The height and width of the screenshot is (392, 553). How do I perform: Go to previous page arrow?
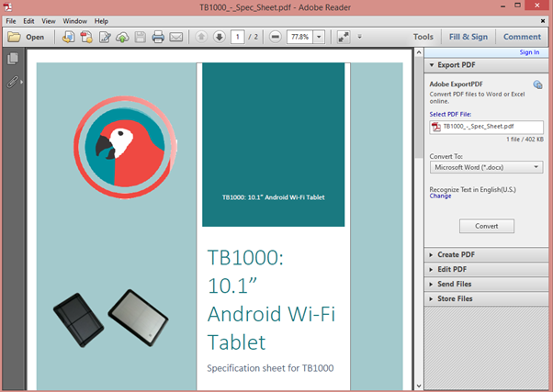[201, 38]
